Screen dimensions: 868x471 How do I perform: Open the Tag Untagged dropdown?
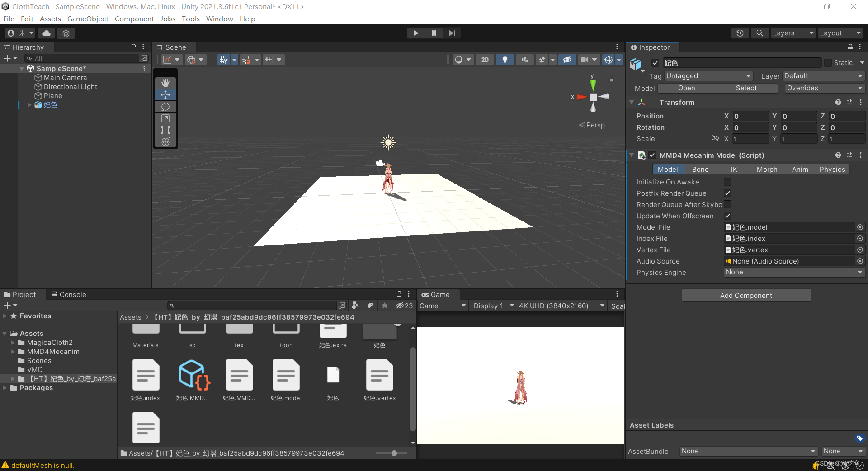click(x=708, y=76)
